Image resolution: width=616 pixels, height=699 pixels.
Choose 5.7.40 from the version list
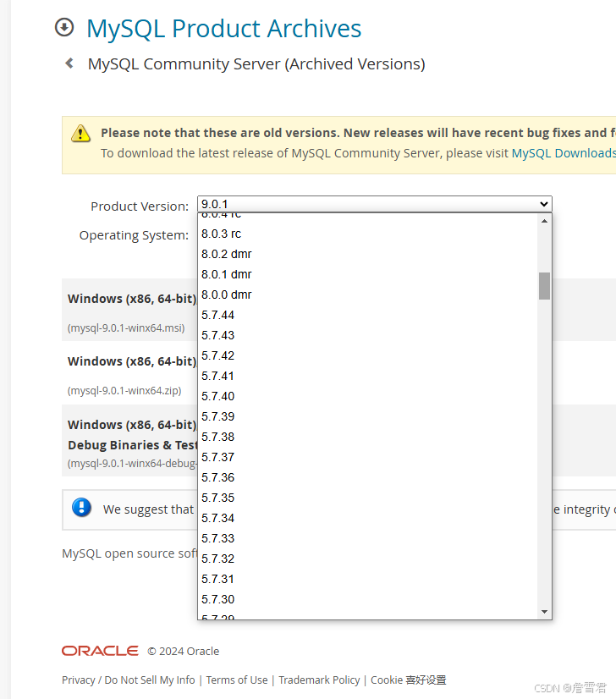click(368, 396)
